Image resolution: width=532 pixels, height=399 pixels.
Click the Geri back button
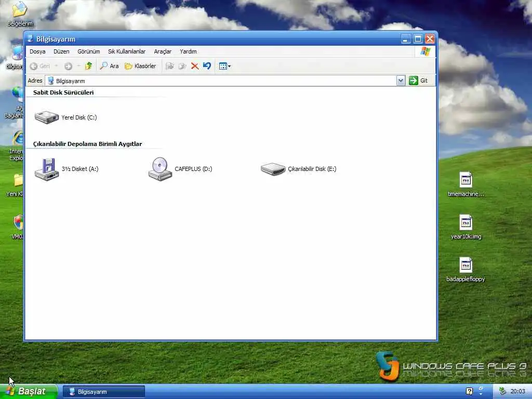pyautogui.click(x=40, y=66)
